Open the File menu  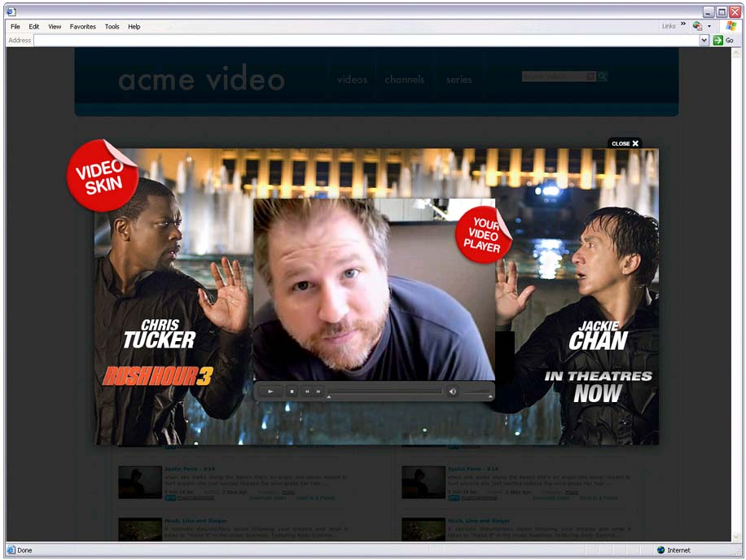tap(15, 27)
